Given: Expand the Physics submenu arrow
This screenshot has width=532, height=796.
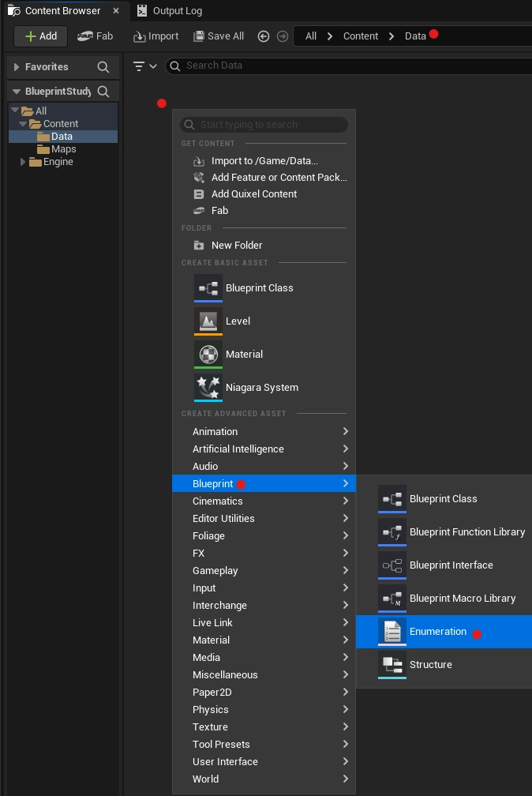Looking at the screenshot, I should (x=346, y=709).
